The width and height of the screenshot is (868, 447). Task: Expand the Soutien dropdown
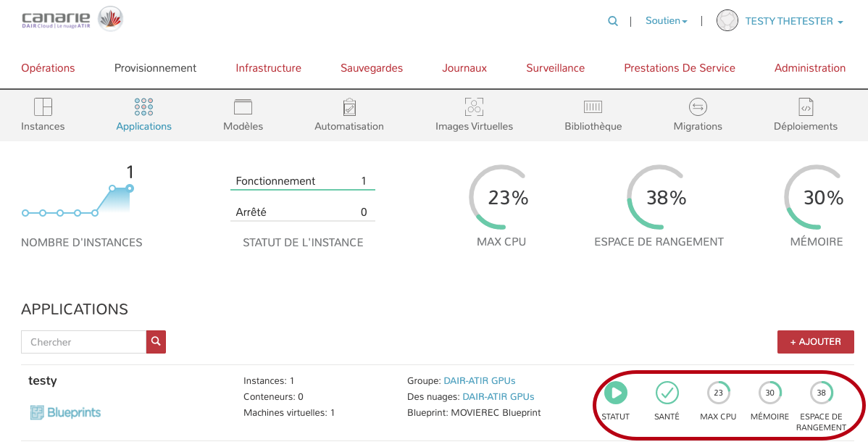tap(666, 21)
